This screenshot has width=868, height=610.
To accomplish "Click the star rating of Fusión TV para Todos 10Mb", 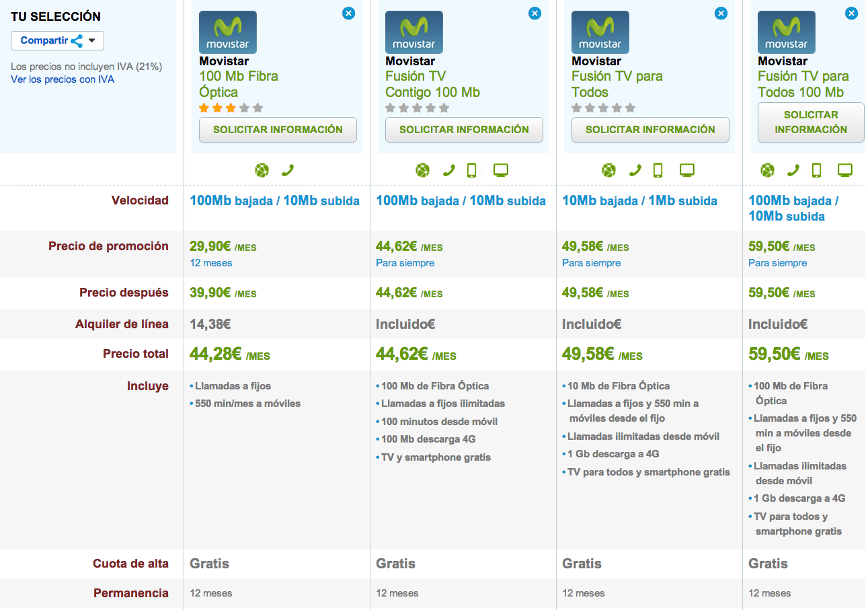I will 603,108.
